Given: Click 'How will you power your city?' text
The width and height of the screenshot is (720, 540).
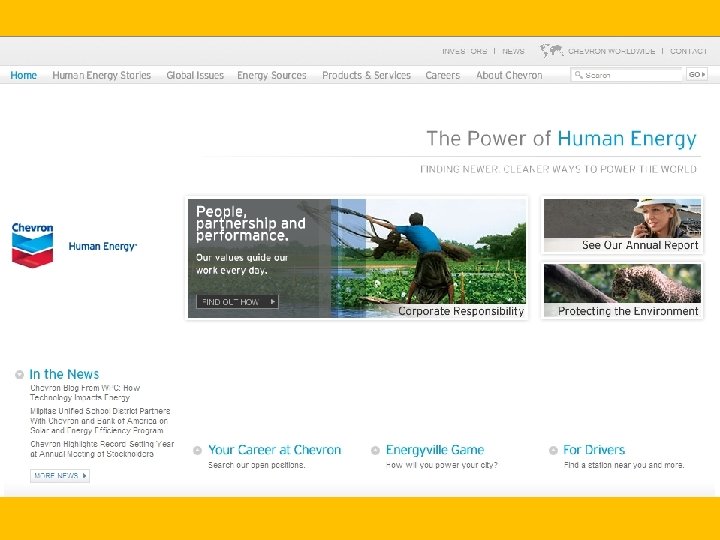Looking at the screenshot, I should [442, 465].
